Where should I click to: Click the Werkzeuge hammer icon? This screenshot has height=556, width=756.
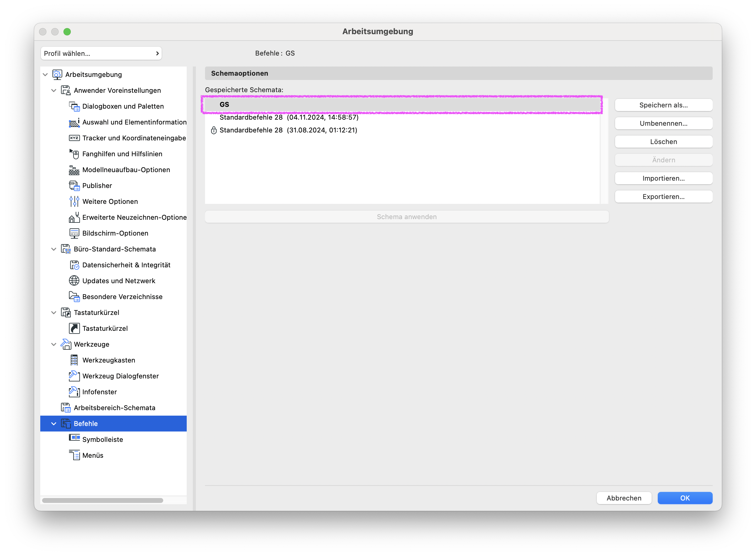tap(66, 344)
